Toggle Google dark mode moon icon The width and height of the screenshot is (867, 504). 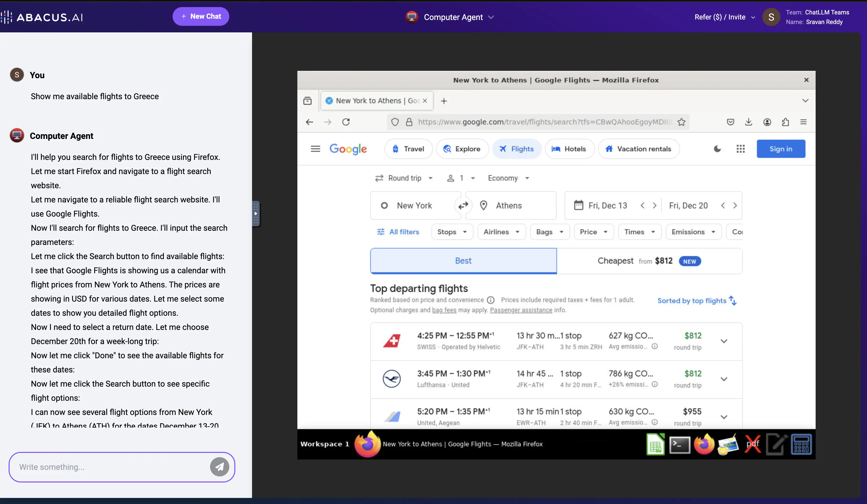(x=717, y=149)
